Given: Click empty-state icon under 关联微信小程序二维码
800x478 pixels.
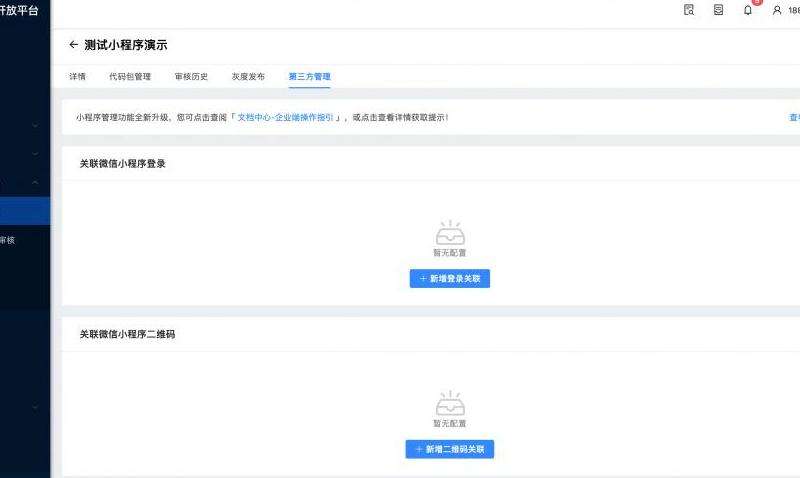Looking at the screenshot, I should 449,403.
